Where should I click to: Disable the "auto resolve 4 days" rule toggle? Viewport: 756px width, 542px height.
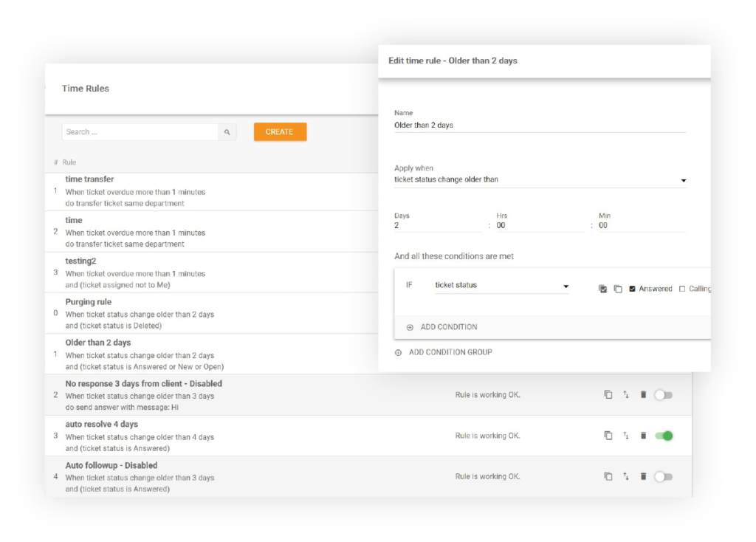tap(663, 436)
